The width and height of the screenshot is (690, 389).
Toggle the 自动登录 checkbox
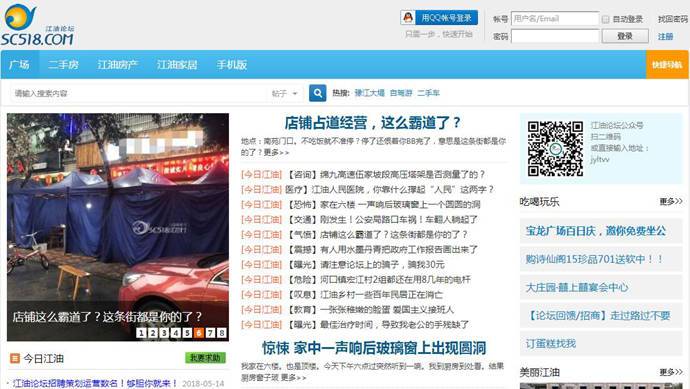pyautogui.click(x=606, y=19)
